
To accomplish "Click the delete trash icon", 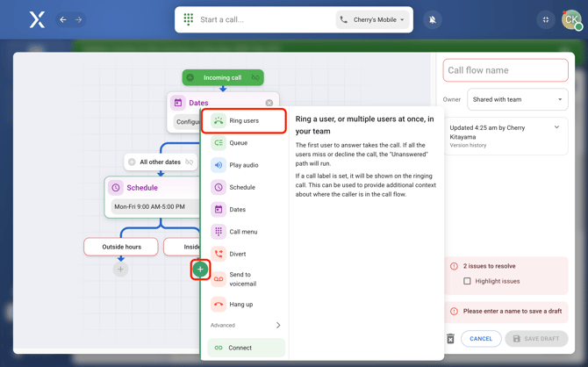I will [x=450, y=339].
